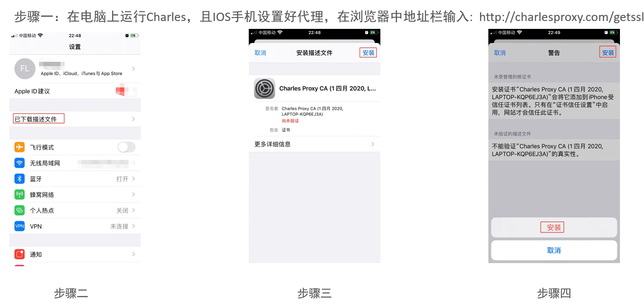Screen dimensions: 644x306
Task: Tap the VPN settings icon
Action: 20,226
